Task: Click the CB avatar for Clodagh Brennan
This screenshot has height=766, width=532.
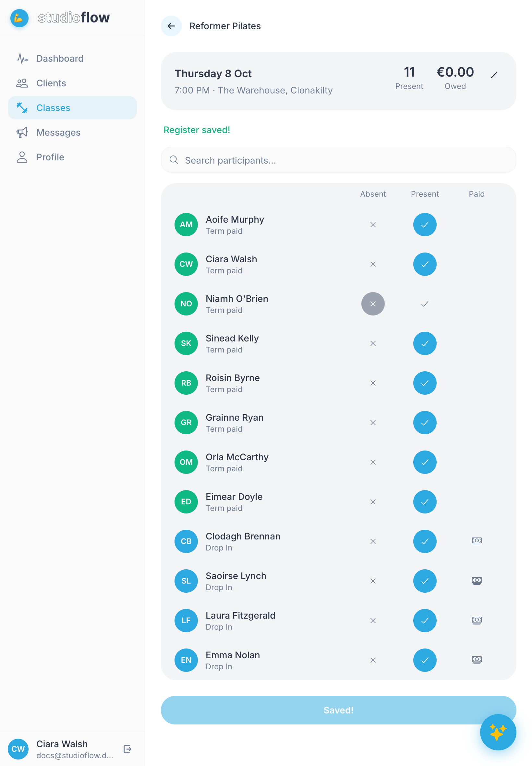Action: point(186,541)
